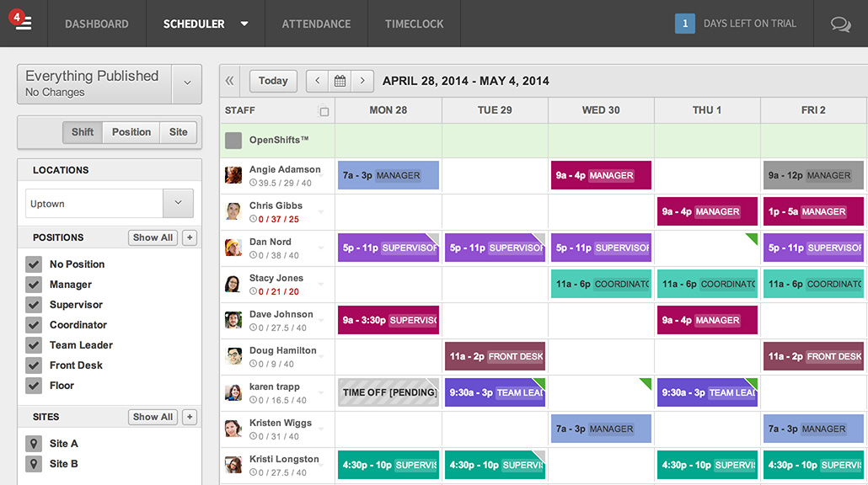Click the copy icon in Staff header

(324, 111)
